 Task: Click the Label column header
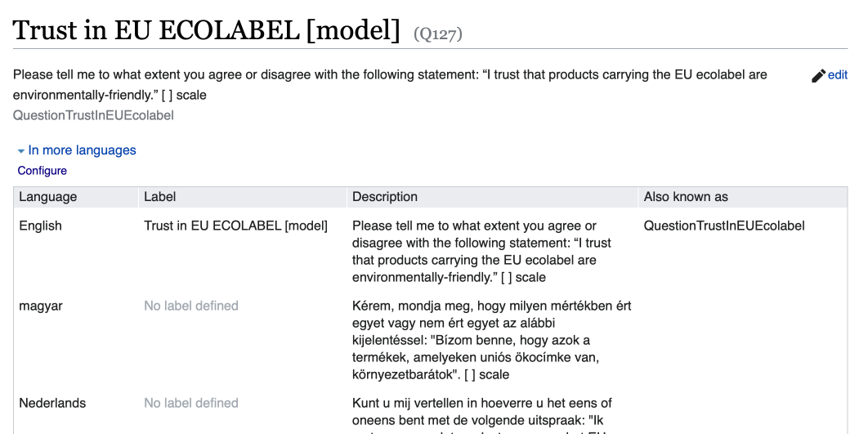coord(160,197)
